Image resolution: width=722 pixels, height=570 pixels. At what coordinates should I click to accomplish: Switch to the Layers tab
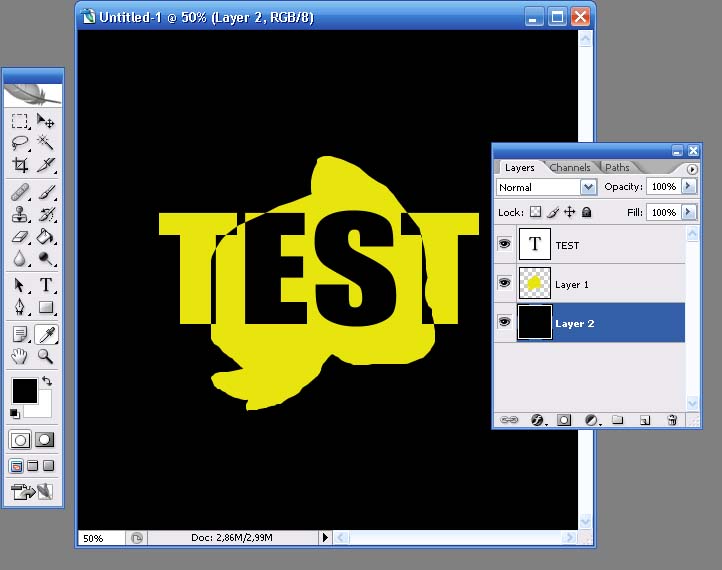[519, 168]
